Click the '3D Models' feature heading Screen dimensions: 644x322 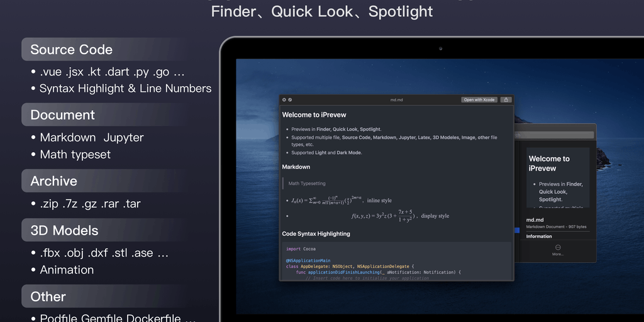[64, 230]
